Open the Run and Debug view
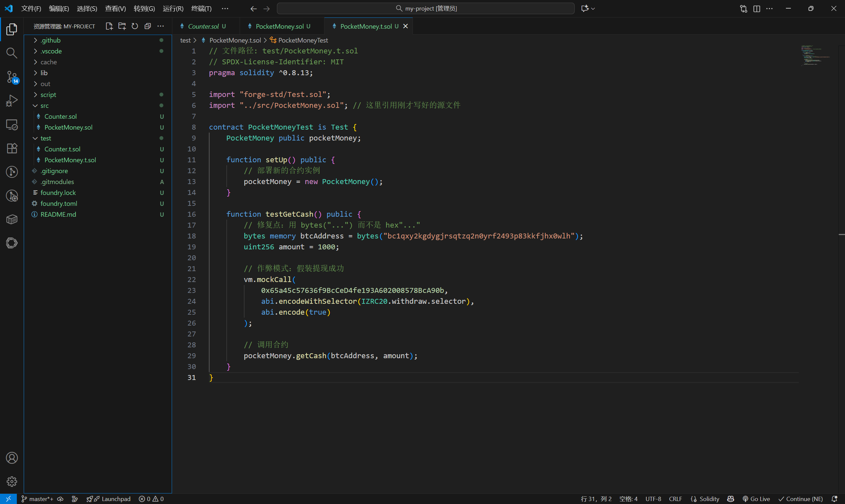Screen dimensions: 845x504 (x=12, y=101)
